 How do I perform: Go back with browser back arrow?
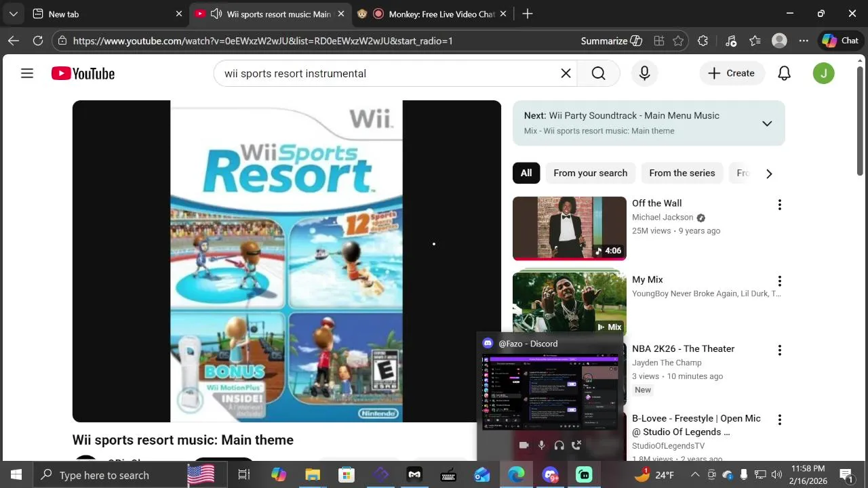click(14, 41)
